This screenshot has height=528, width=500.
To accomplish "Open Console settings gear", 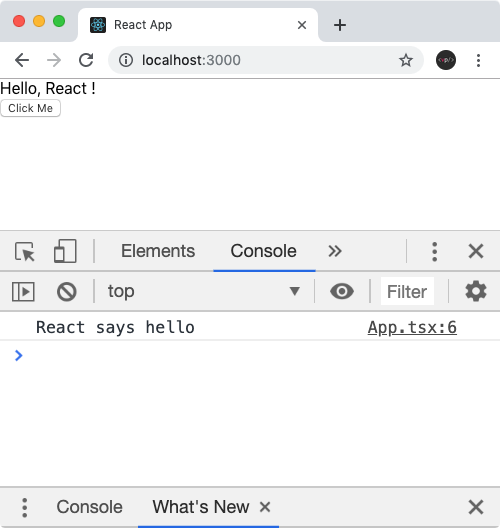I will click(476, 292).
